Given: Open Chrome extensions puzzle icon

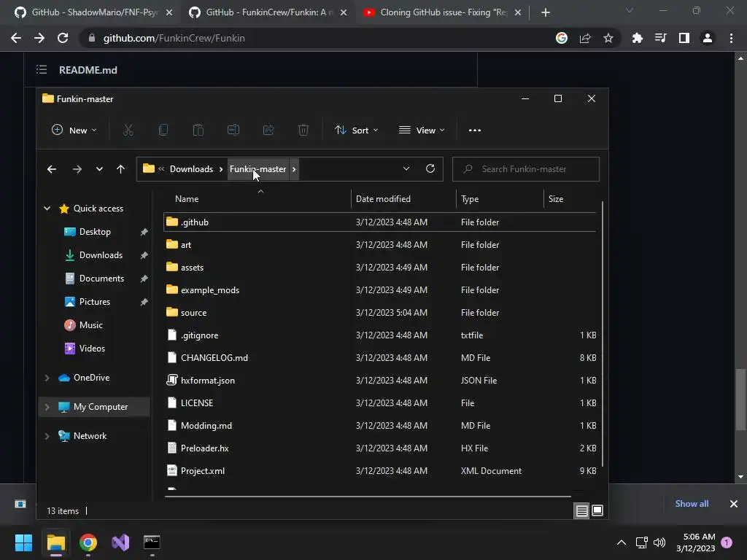Looking at the screenshot, I should point(637,38).
